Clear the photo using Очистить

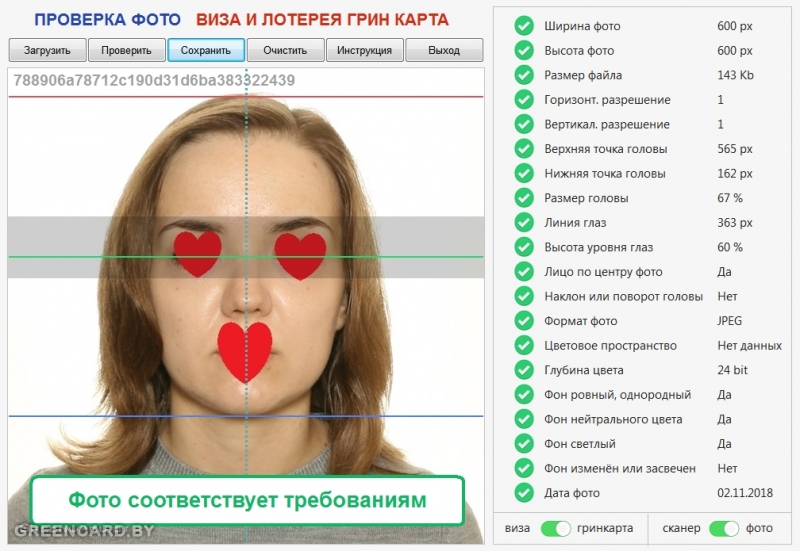[285, 51]
